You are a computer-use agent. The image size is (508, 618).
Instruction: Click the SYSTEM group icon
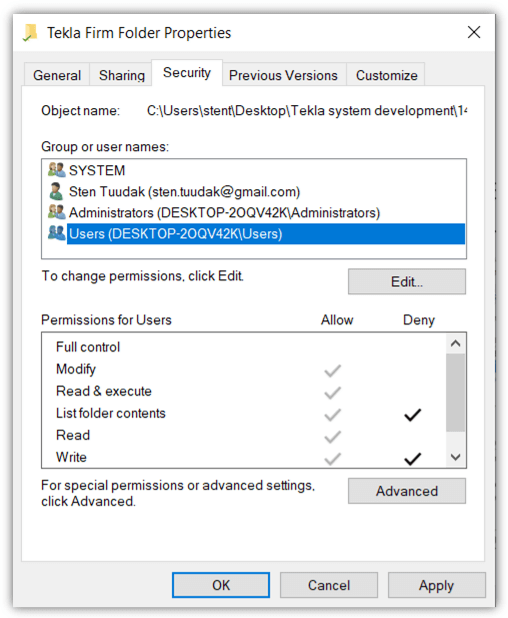56,170
